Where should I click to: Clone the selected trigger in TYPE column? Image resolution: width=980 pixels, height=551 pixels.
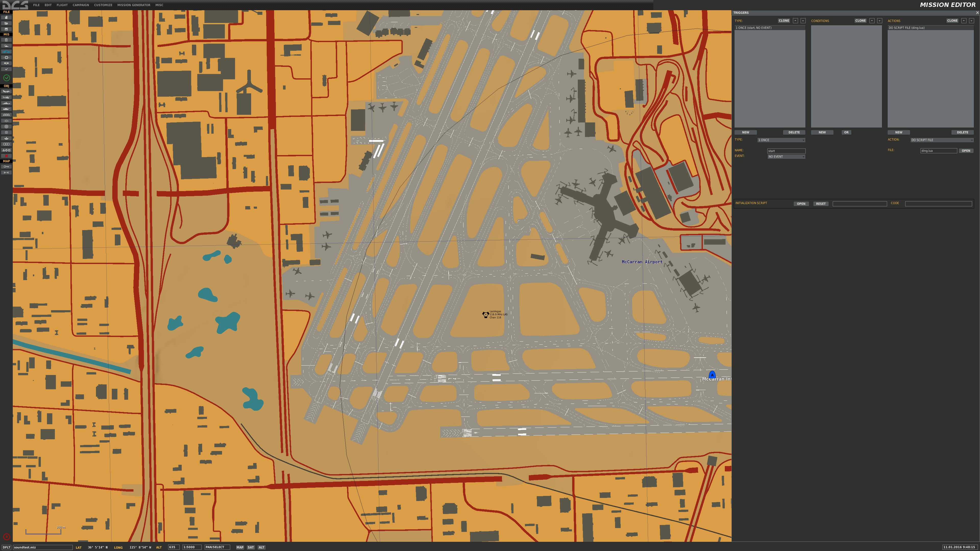pyautogui.click(x=784, y=20)
